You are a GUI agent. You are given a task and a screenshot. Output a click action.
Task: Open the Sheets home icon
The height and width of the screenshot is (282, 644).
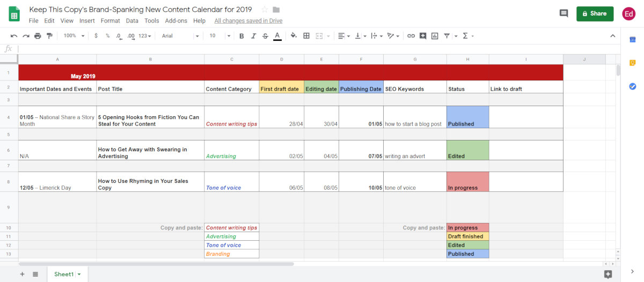click(14, 14)
